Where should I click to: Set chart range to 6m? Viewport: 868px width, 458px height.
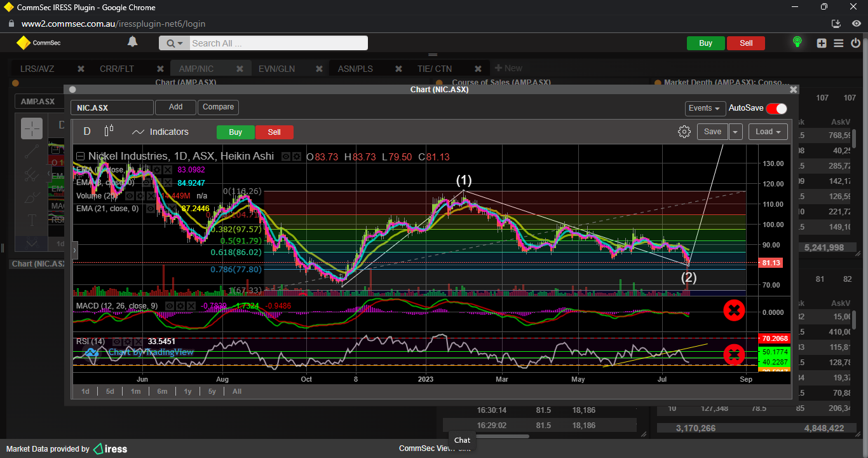(x=162, y=391)
